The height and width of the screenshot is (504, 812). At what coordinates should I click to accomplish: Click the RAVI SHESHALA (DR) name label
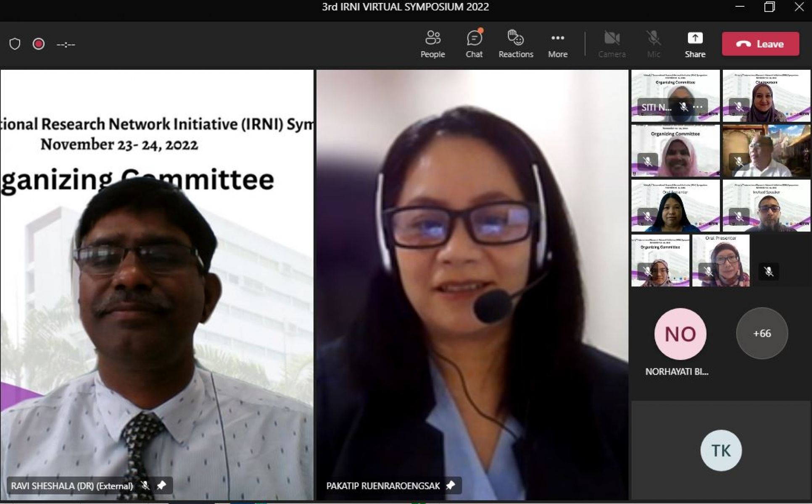click(72, 486)
